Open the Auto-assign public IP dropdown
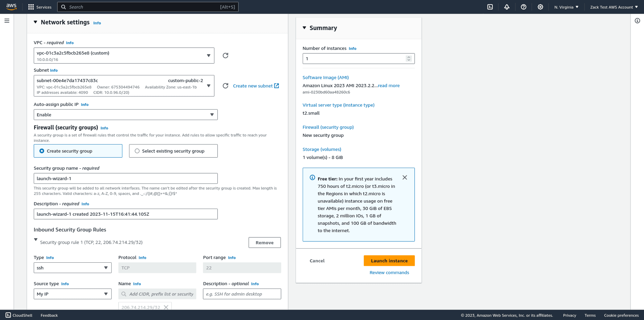 pyautogui.click(x=212, y=115)
